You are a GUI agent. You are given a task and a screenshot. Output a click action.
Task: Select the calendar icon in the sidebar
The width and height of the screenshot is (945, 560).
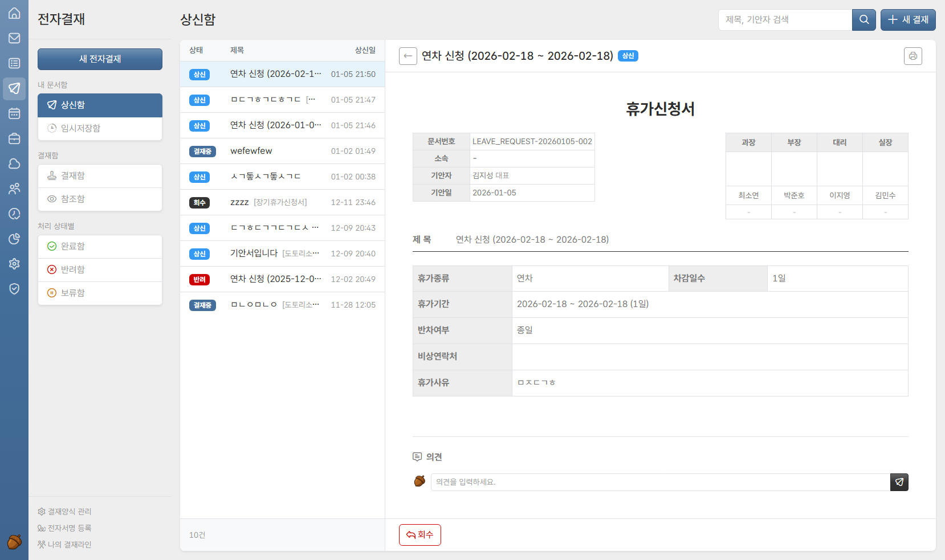[14, 113]
